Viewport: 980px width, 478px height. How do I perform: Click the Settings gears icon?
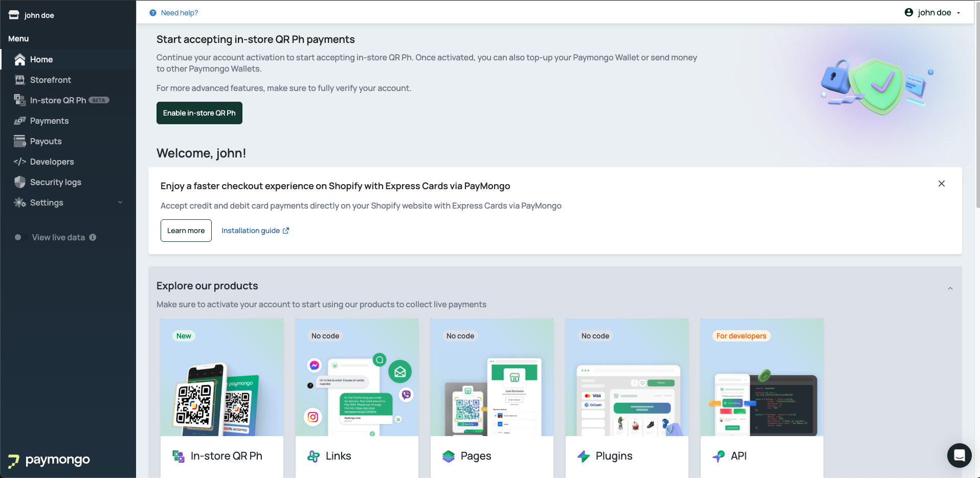pos(20,202)
